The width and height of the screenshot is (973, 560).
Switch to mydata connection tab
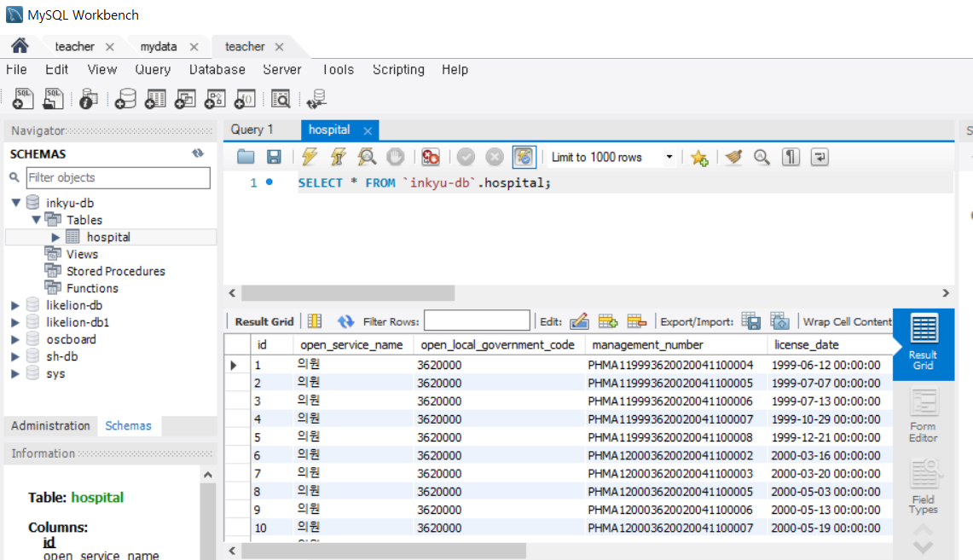(159, 47)
